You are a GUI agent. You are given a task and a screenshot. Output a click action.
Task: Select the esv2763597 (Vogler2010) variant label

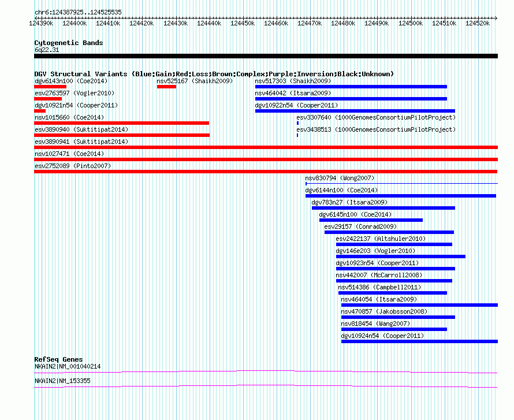coord(75,93)
